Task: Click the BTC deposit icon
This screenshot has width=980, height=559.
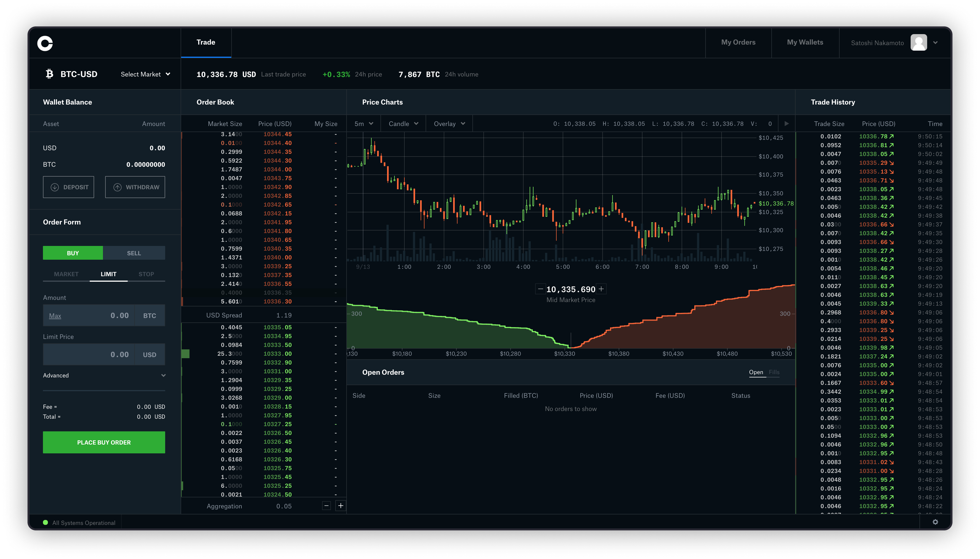Action: click(x=54, y=187)
